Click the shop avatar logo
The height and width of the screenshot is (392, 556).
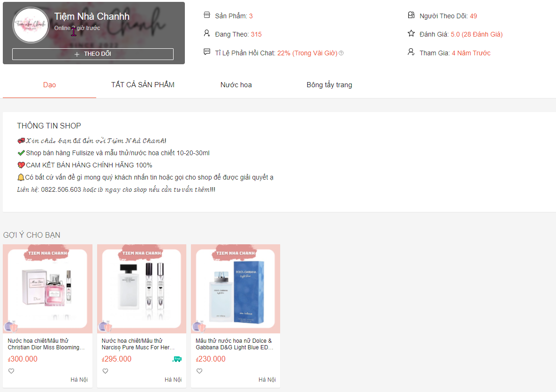click(31, 25)
